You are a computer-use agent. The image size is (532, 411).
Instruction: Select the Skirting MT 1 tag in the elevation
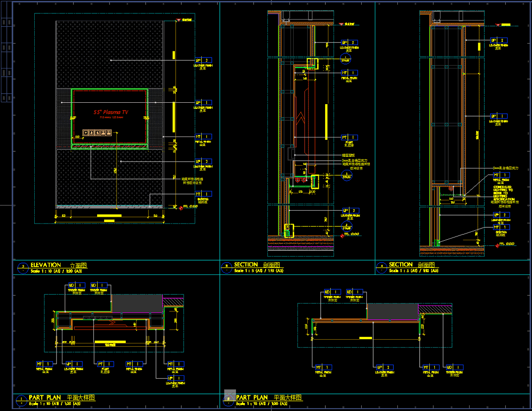203,194
